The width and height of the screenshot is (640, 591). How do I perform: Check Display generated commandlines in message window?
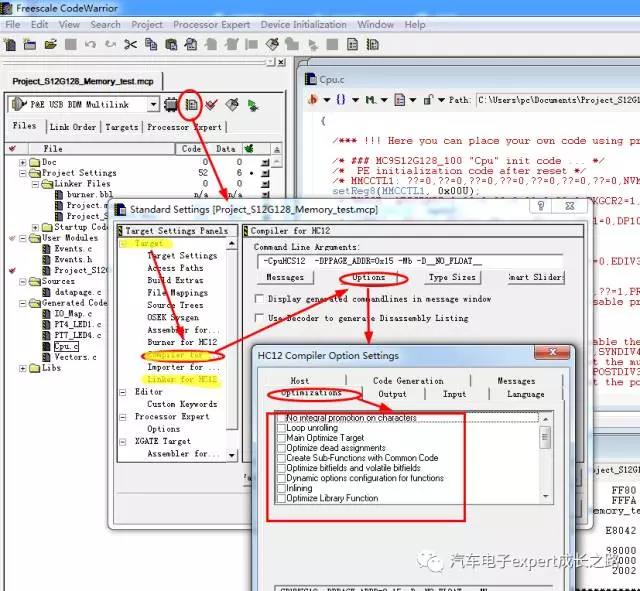261,298
